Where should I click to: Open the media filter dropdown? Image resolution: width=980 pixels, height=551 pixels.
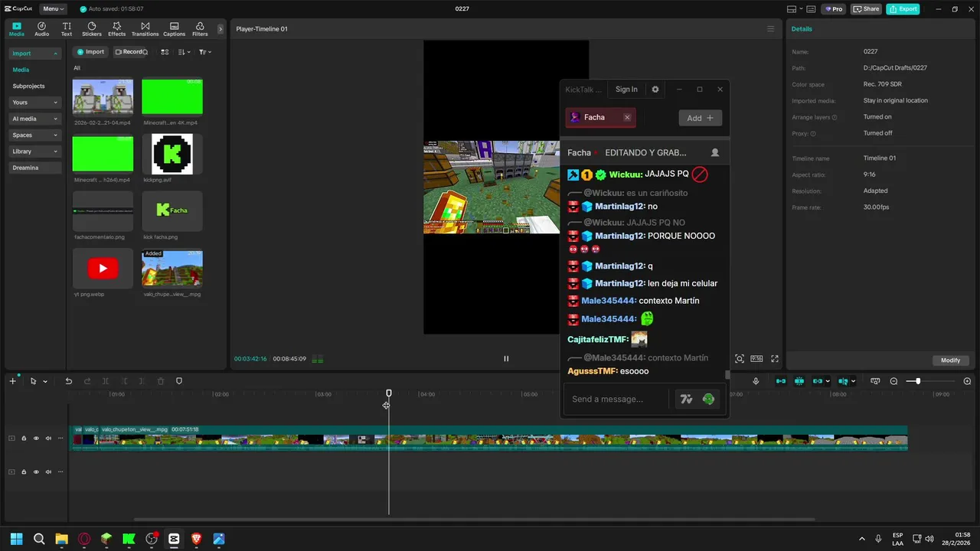pyautogui.click(x=205, y=52)
